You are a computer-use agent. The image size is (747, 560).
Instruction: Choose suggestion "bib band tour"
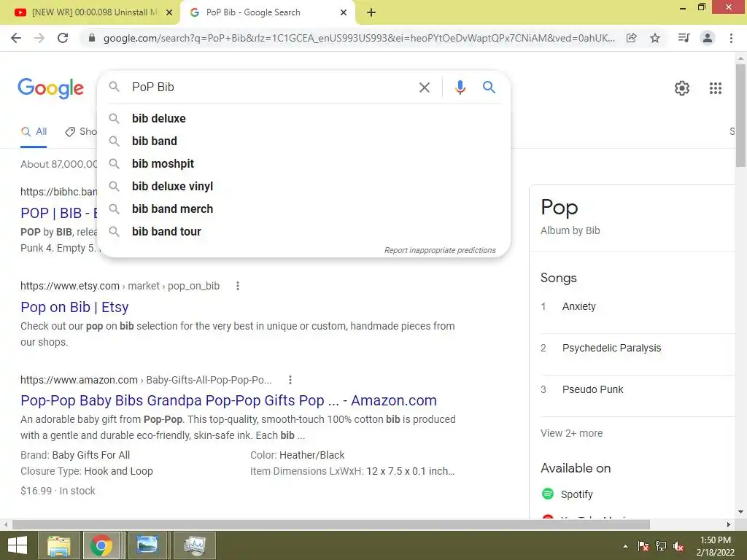(303, 231)
